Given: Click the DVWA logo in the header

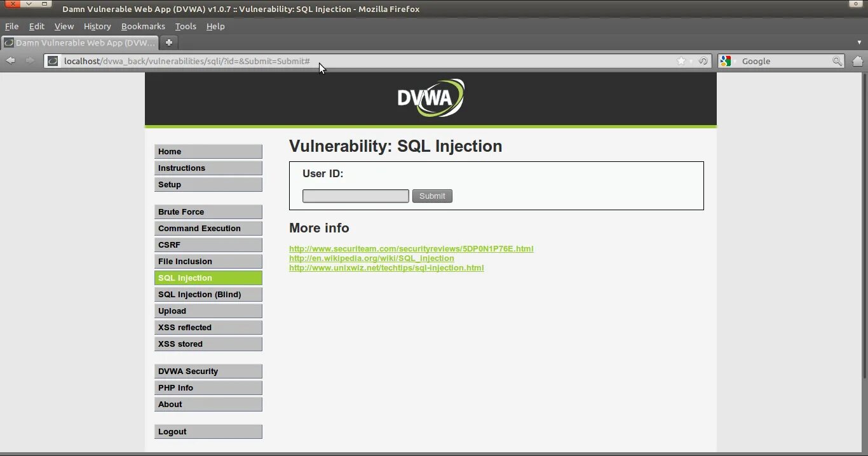Looking at the screenshot, I should (431, 98).
